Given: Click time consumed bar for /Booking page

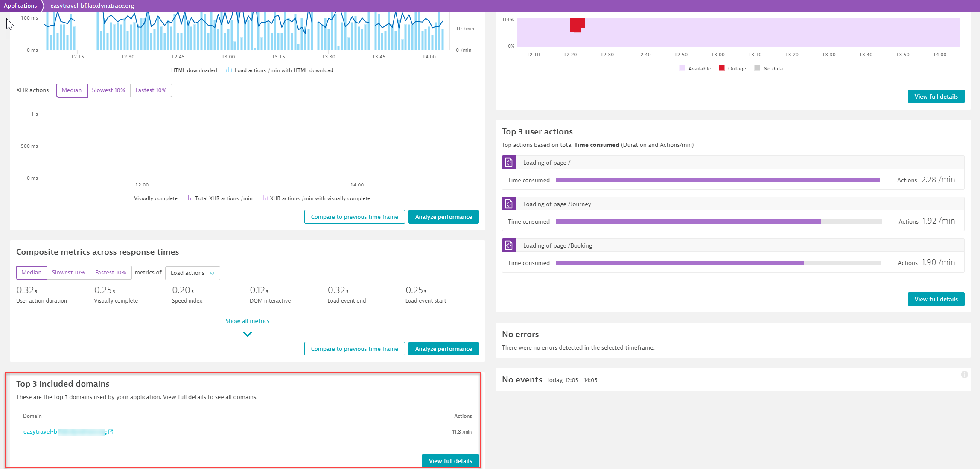Looking at the screenshot, I should (718, 263).
